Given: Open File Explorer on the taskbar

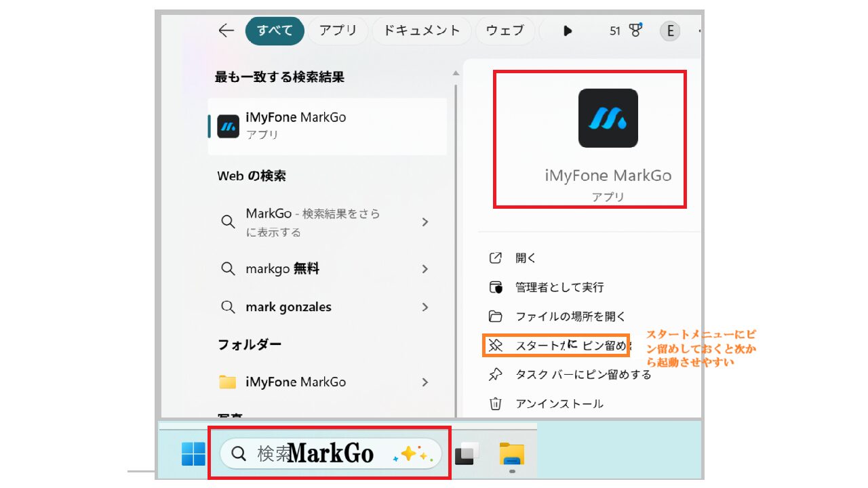Looking at the screenshot, I should pos(512,453).
